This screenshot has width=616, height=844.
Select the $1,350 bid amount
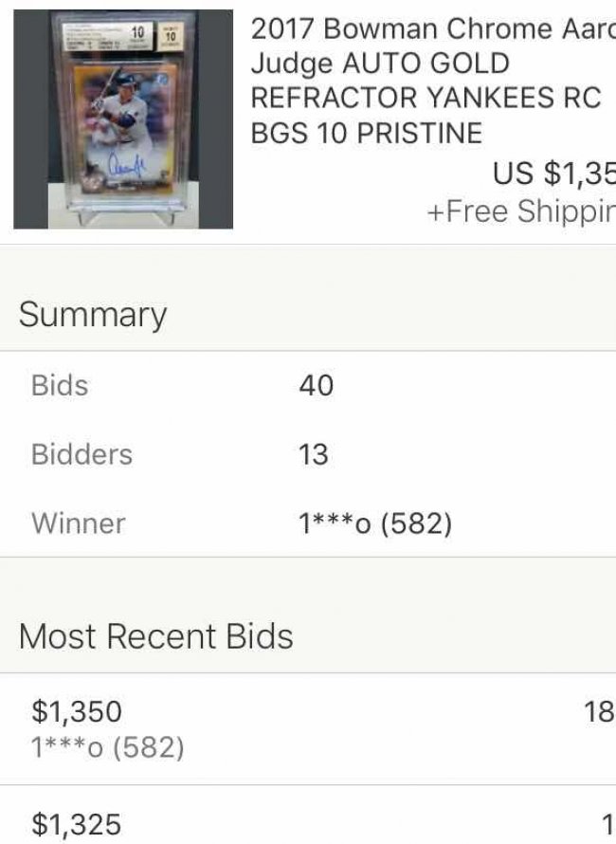pos(77,711)
